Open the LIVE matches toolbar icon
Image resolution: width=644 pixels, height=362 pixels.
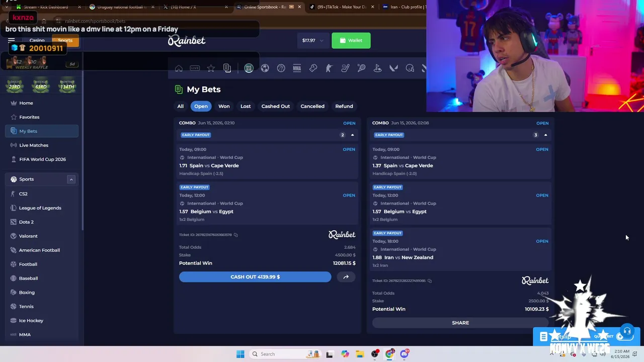click(195, 68)
